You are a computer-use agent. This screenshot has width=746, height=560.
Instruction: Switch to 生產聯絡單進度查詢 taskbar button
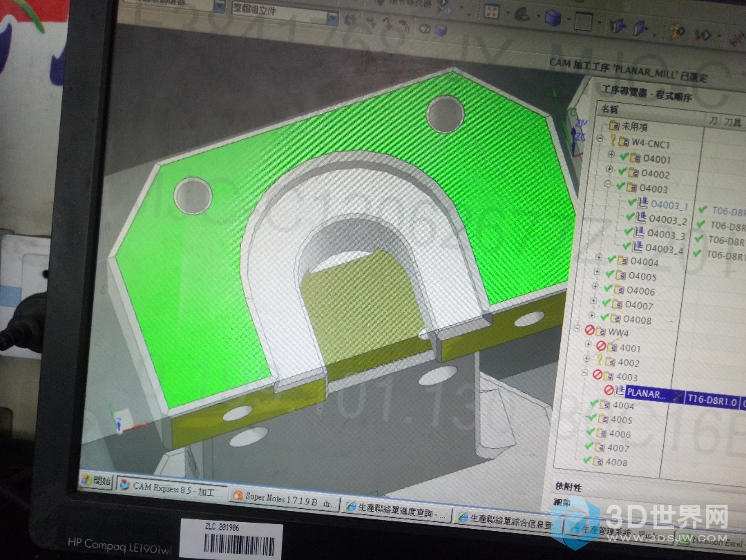(396, 510)
